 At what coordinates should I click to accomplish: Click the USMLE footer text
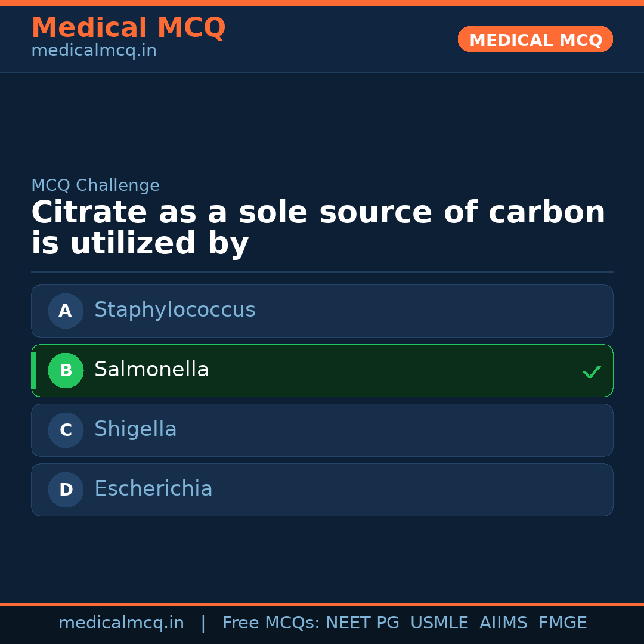click(439, 623)
